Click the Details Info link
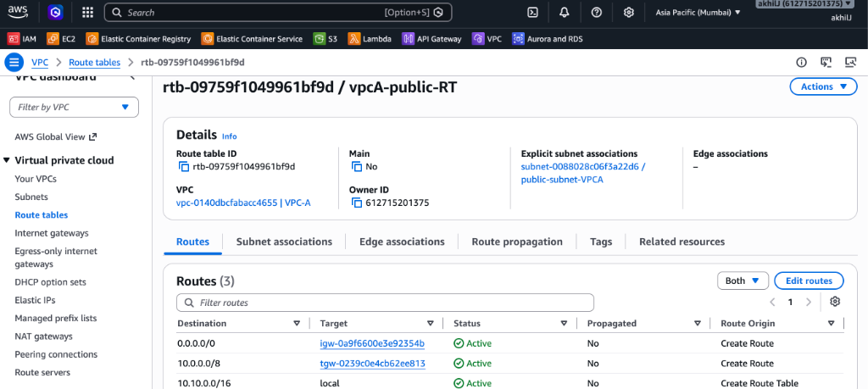868x389 pixels. (229, 136)
